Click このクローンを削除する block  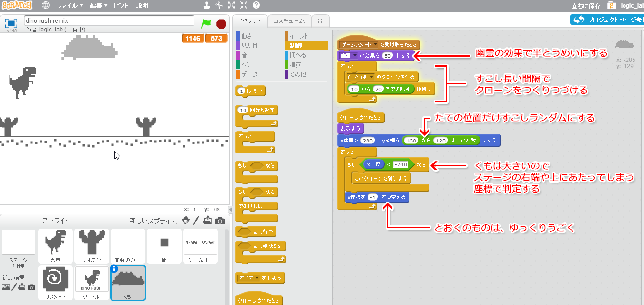click(381, 179)
